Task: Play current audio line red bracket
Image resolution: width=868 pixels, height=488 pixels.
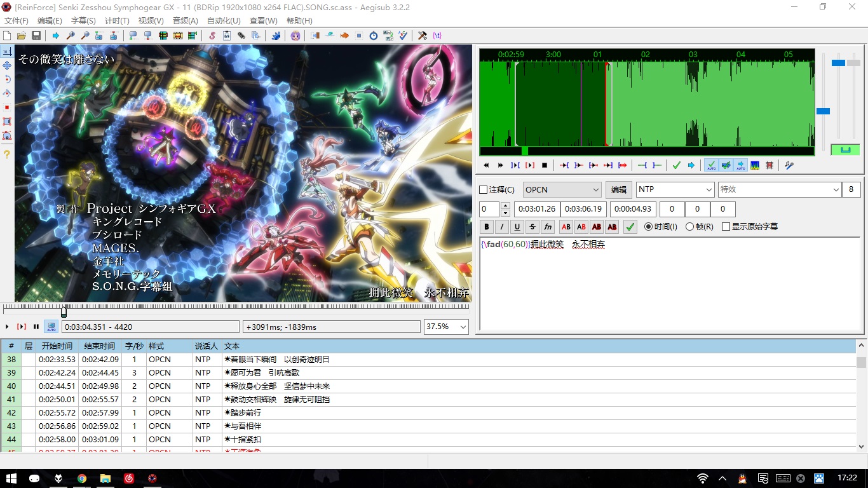Action: 530,165
